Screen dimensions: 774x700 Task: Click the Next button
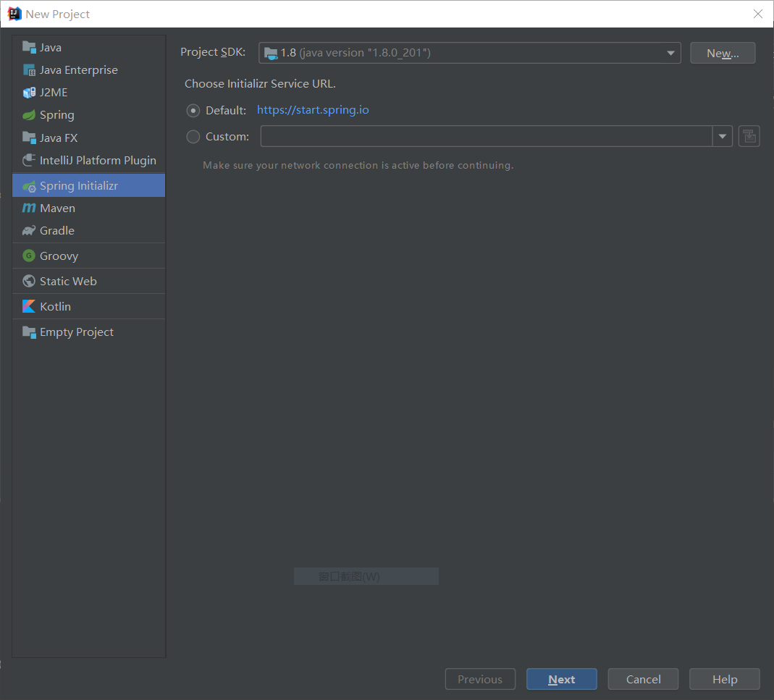tap(562, 679)
